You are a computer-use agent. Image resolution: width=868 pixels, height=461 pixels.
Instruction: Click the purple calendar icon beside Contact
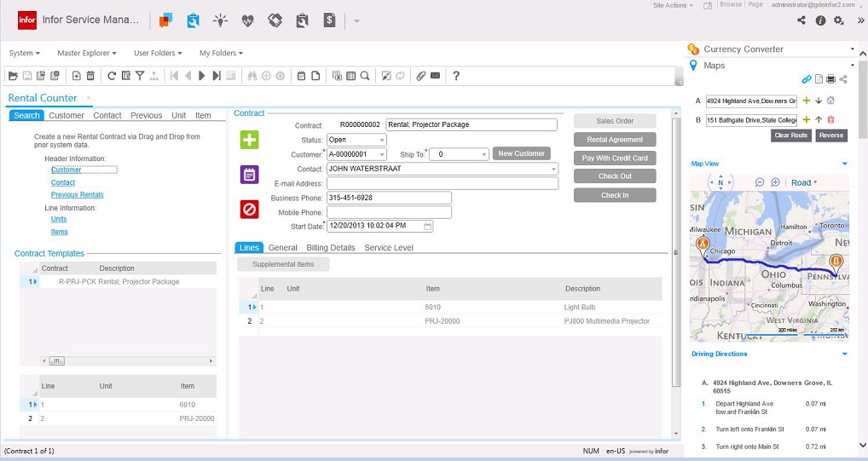tap(249, 175)
